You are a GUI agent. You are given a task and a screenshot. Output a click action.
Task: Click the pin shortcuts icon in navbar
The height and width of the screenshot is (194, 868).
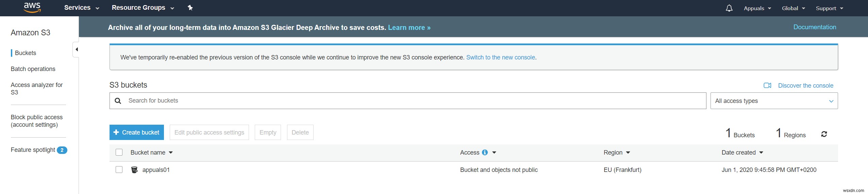[x=190, y=8]
